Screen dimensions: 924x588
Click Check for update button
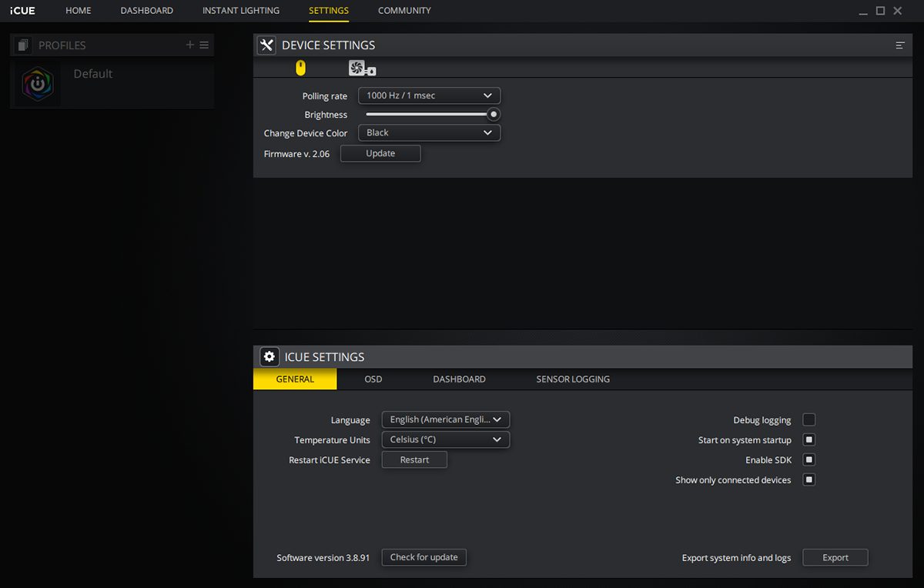point(424,557)
